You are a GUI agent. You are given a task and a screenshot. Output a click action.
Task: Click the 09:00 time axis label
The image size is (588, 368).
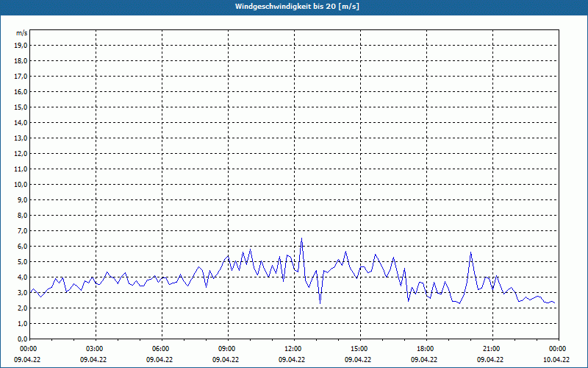[228, 349]
